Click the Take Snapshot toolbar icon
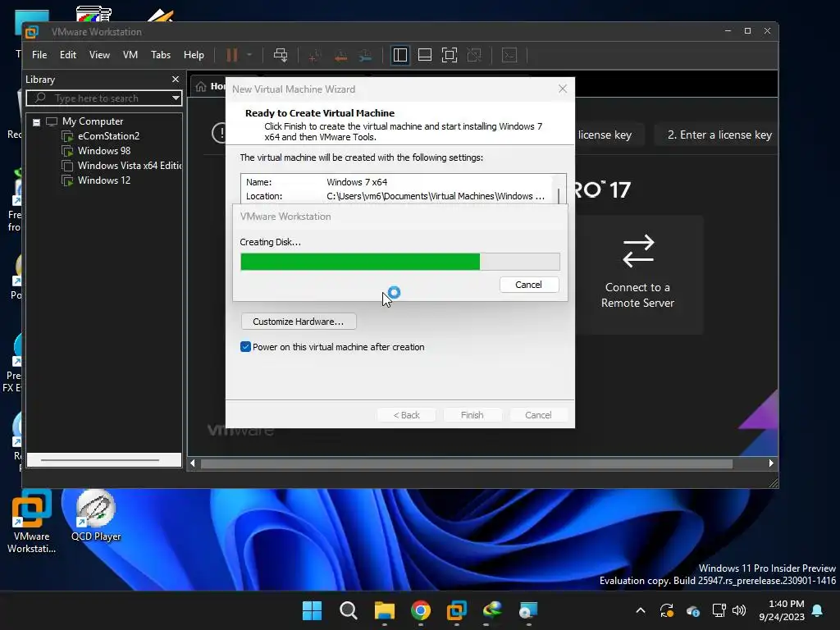Viewport: 840px width, 630px height. 314,55
